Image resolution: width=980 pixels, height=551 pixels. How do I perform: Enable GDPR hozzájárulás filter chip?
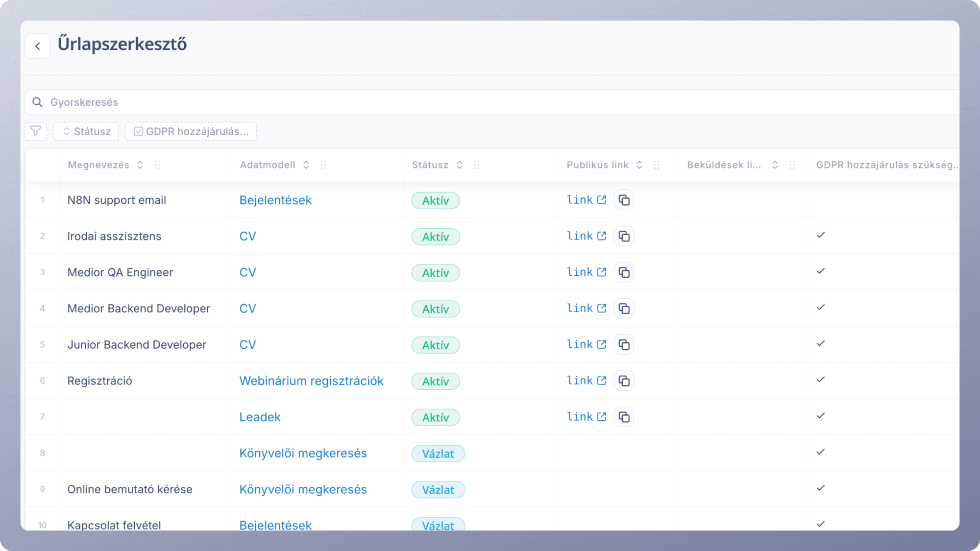click(x=191, y=131)
